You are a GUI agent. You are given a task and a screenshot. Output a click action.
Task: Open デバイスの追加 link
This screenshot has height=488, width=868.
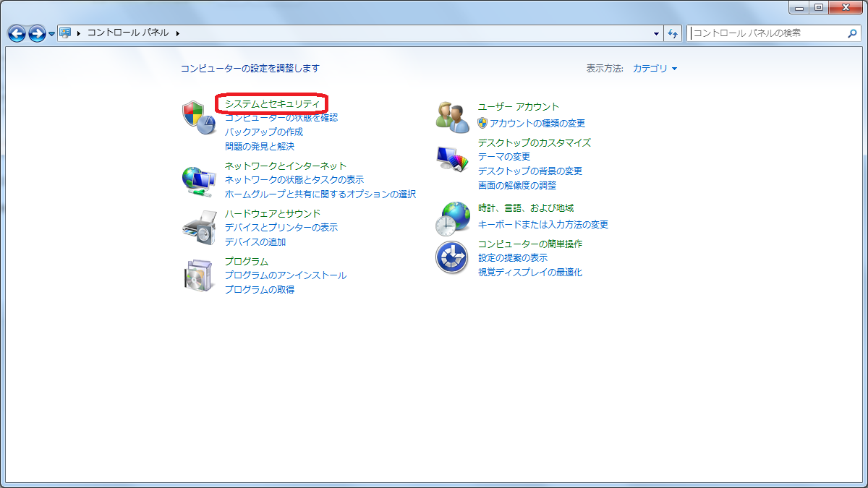coord(255,242)
